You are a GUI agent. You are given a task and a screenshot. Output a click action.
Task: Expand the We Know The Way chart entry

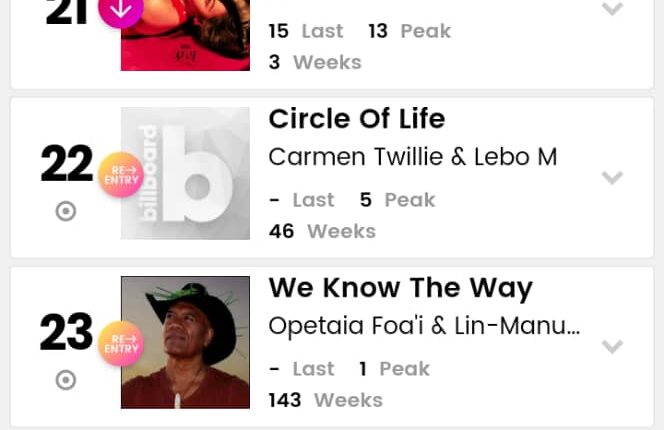tap(612, 347)
